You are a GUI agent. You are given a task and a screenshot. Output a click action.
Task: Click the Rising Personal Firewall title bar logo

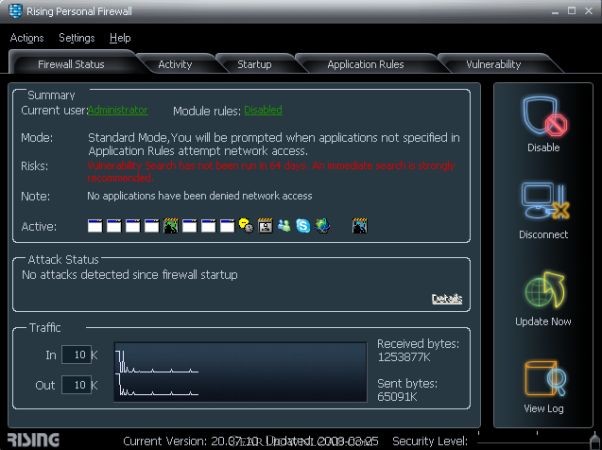tap(15, 11)
